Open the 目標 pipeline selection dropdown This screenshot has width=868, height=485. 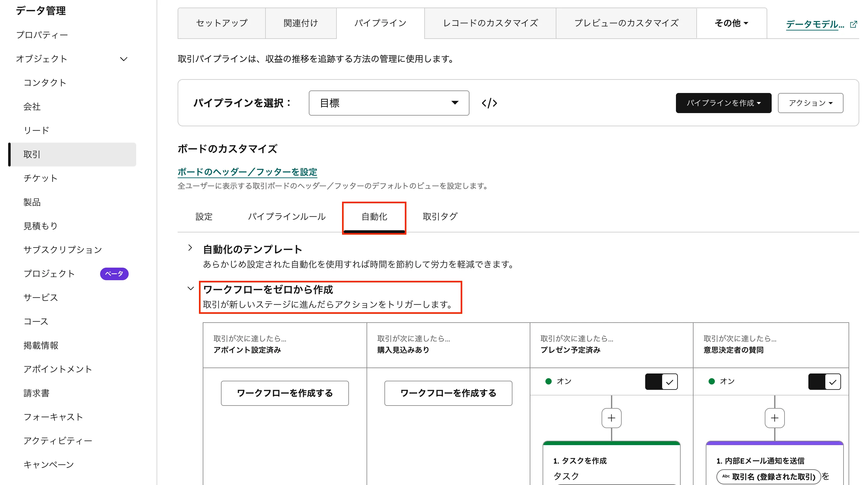[388, 103]
